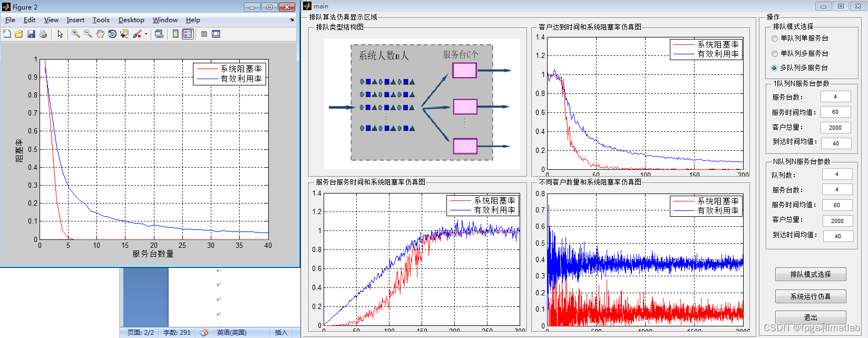Open the Edit menu in Figure 2
Screen dimensions: 868x338
point(30,20)
